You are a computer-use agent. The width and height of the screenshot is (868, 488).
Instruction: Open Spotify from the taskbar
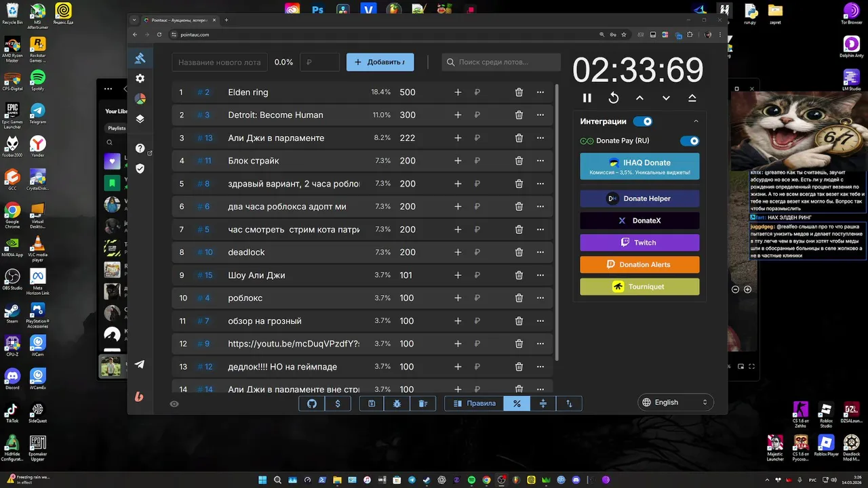click(x=471, y=480)
